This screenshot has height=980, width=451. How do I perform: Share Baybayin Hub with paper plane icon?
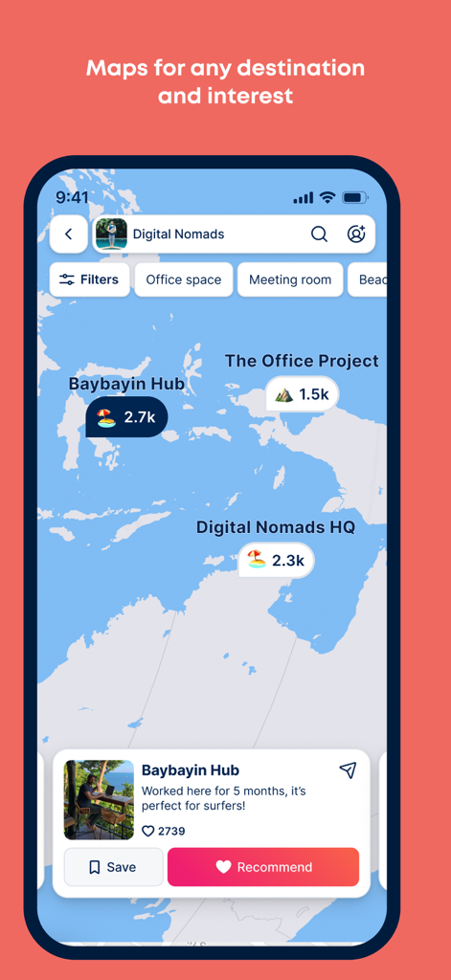click(x=348, y=770)
